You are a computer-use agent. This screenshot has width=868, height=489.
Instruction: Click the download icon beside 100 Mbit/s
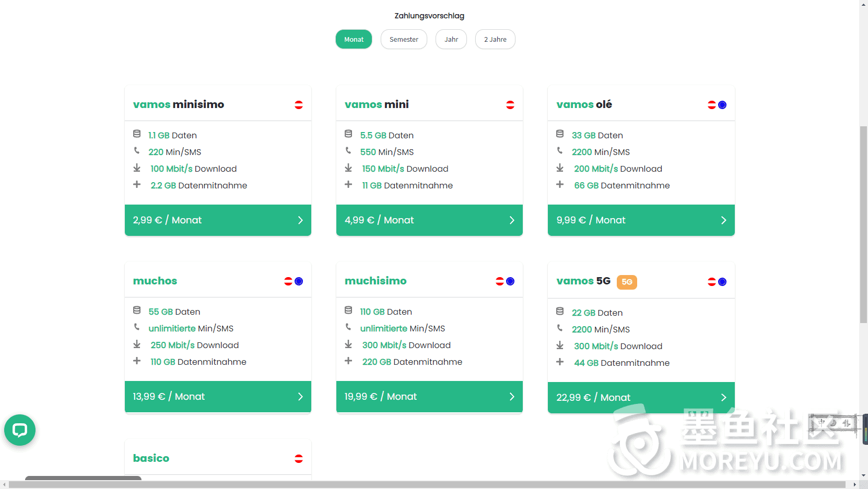coord(137,168)
